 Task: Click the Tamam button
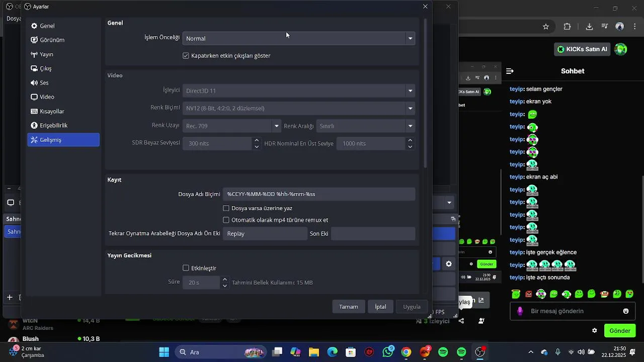point(349,307)
